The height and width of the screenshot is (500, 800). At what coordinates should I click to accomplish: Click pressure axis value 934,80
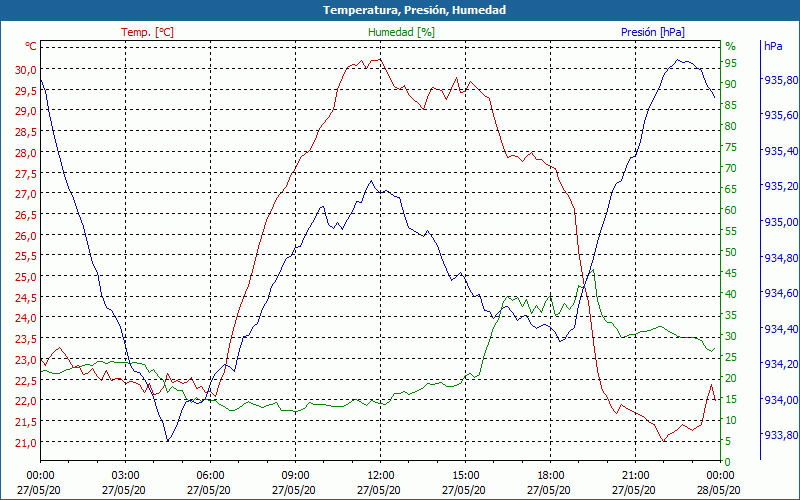(780, 258)
